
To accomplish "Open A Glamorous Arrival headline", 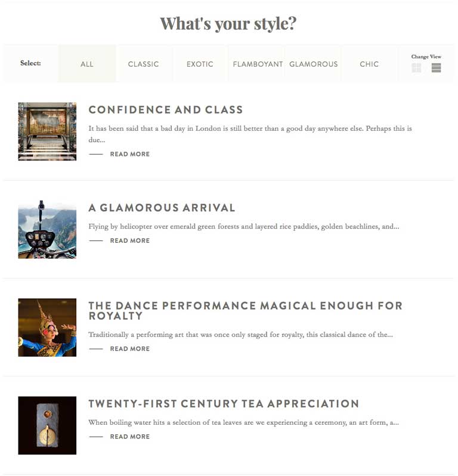I will click(162, 208).
